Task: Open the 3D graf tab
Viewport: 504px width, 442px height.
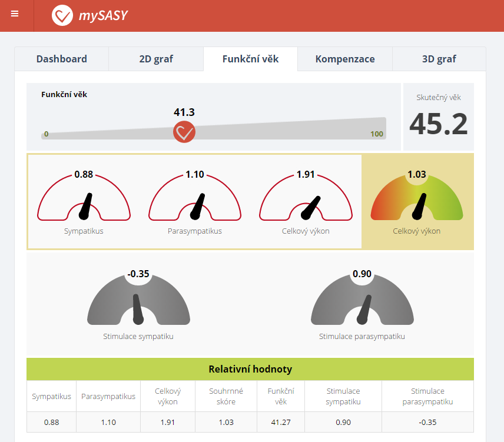Action: (439, 59)
